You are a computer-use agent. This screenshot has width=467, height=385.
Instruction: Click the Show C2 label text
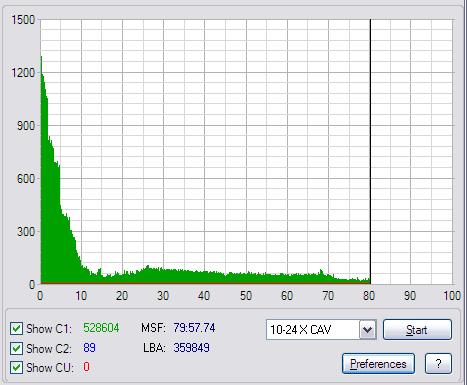(49, 349)
